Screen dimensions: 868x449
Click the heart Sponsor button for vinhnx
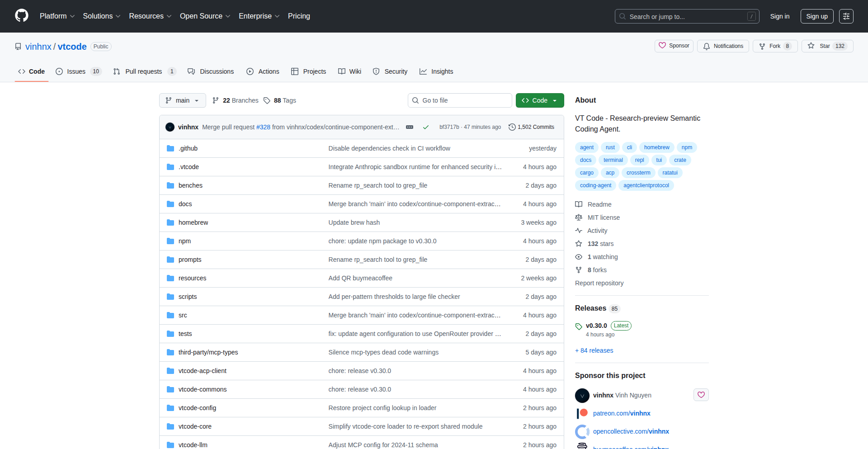701,395
